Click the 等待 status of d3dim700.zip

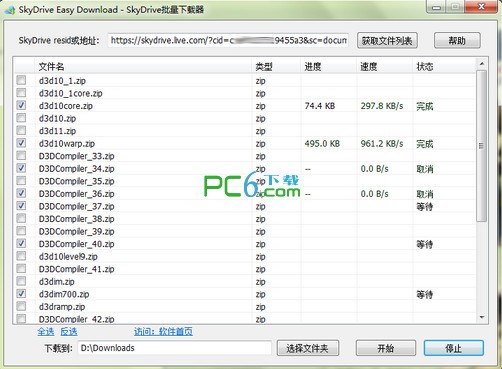coord(425,294)
